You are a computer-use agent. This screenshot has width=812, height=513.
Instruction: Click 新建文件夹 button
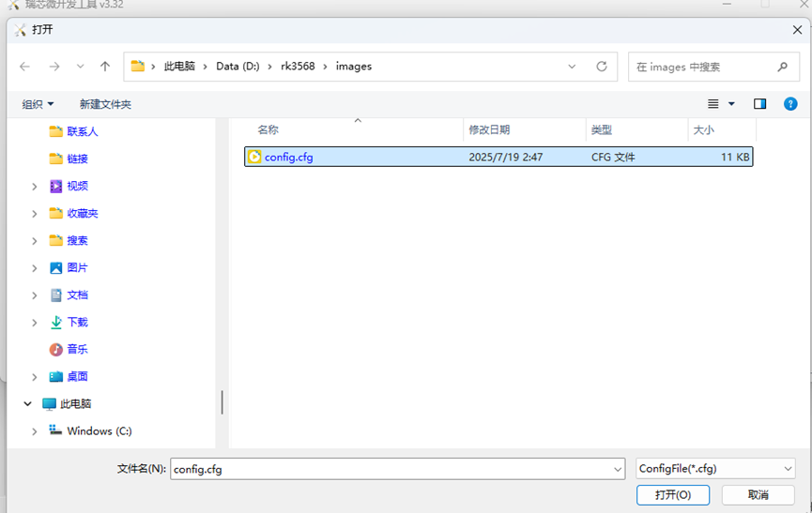click(x=105, y=104)
